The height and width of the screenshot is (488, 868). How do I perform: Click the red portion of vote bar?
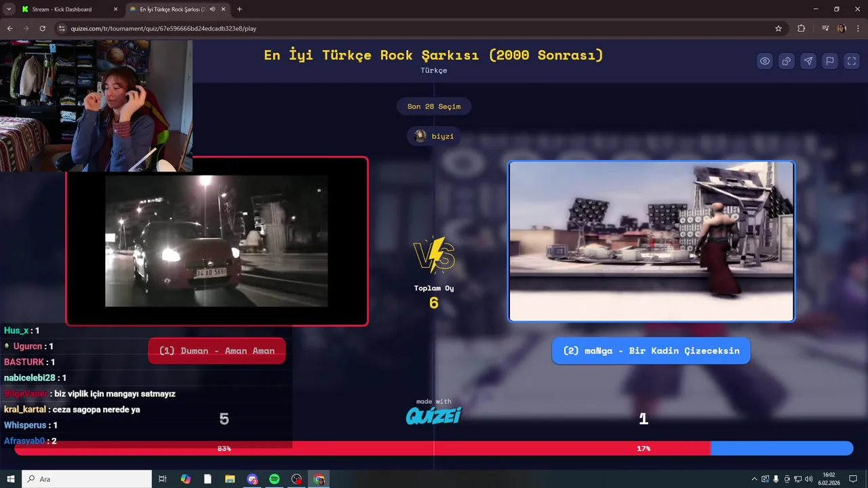click(362, 449)
